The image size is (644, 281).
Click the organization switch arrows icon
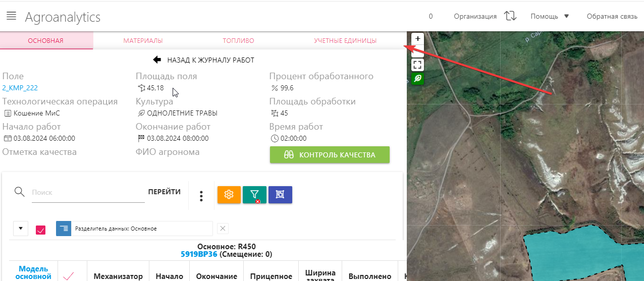(x=510, y=16)
